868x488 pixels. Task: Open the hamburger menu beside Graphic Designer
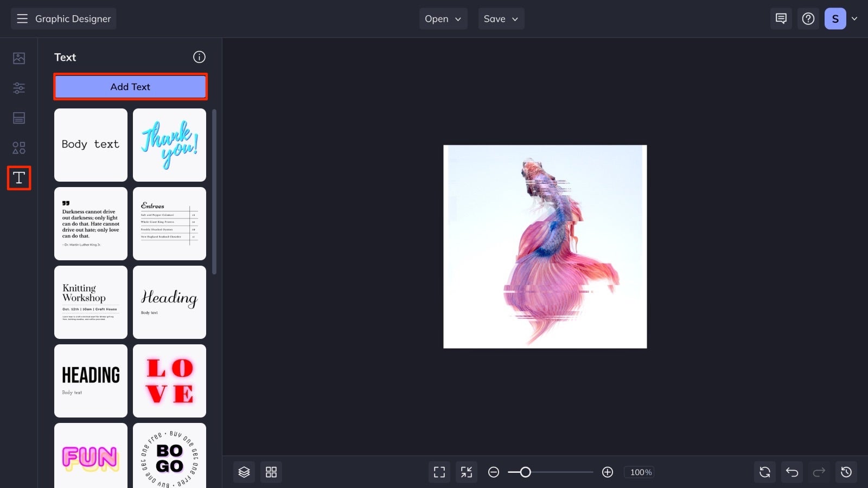[x=22, y=18]
